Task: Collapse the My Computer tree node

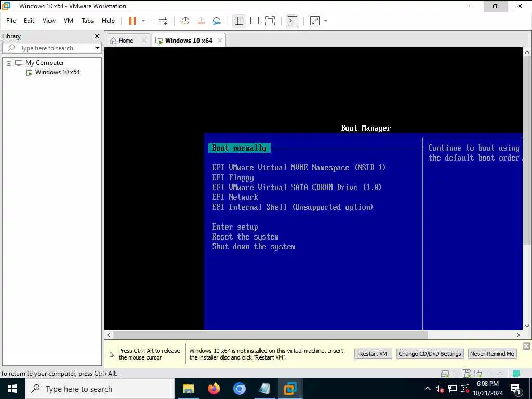Action: point(9,63)
